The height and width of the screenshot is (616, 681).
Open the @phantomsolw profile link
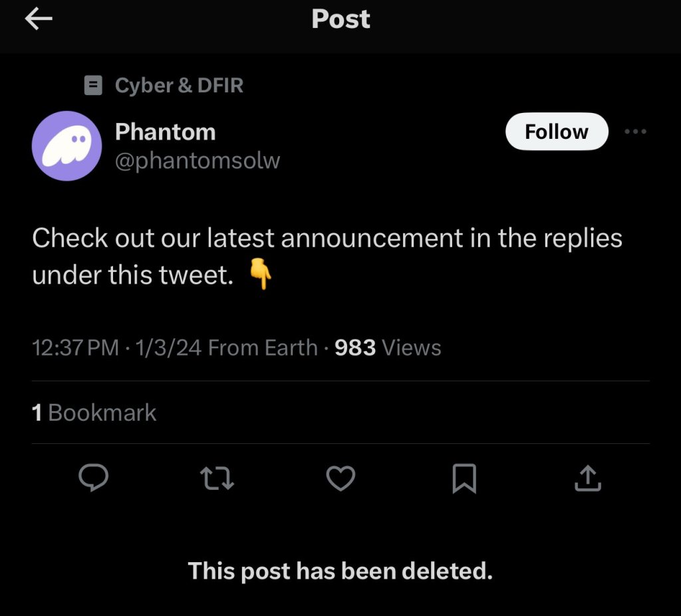pyautogui.click(x=198, y=161)
